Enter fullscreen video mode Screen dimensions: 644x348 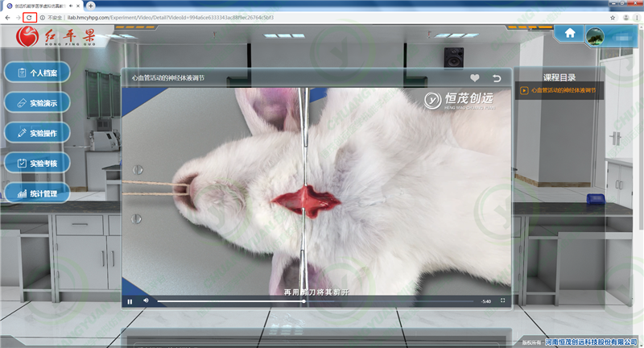(502, 300)
